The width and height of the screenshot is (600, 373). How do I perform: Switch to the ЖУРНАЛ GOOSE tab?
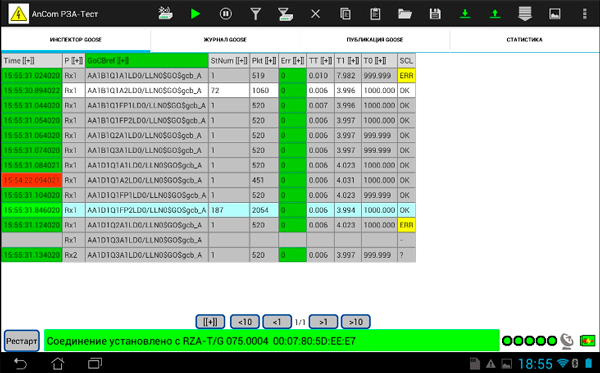click(225, 40)
